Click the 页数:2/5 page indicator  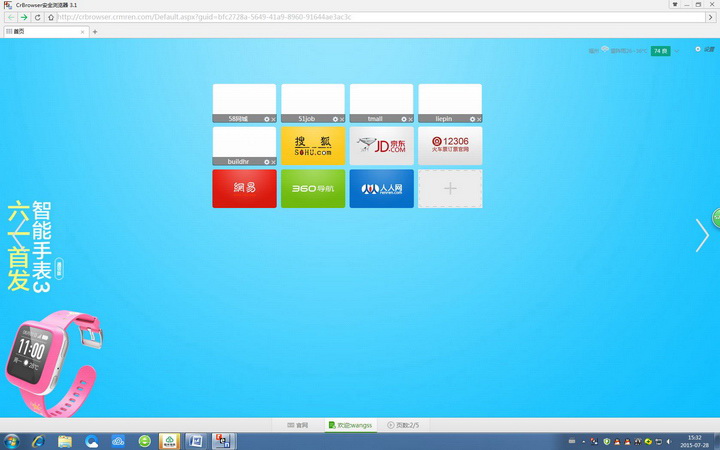(x=403, y=425)
